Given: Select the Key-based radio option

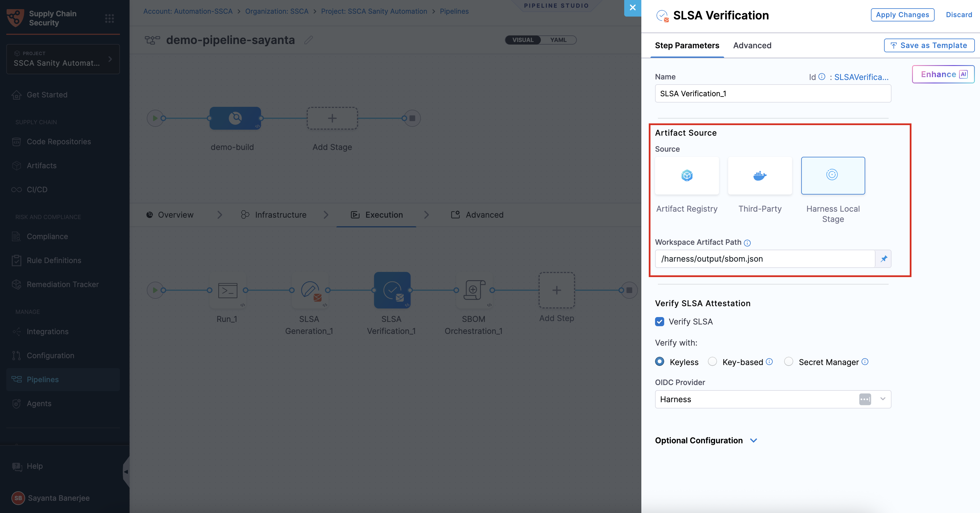Looking at the screenshot, I should tap(712, 362).
